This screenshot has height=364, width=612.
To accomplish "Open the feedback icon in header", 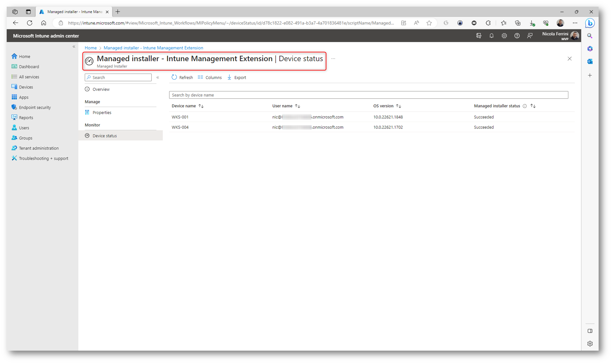I will (530, 36).
